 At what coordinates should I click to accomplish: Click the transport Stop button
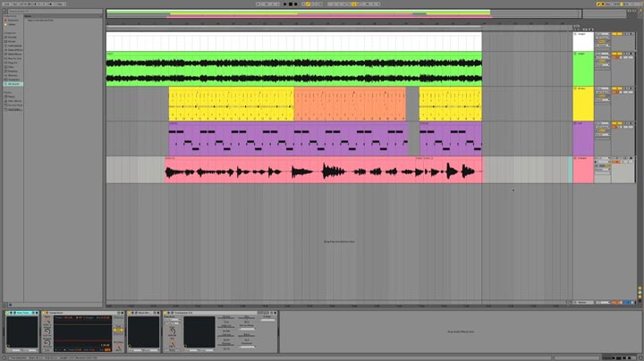click(291, 4)
